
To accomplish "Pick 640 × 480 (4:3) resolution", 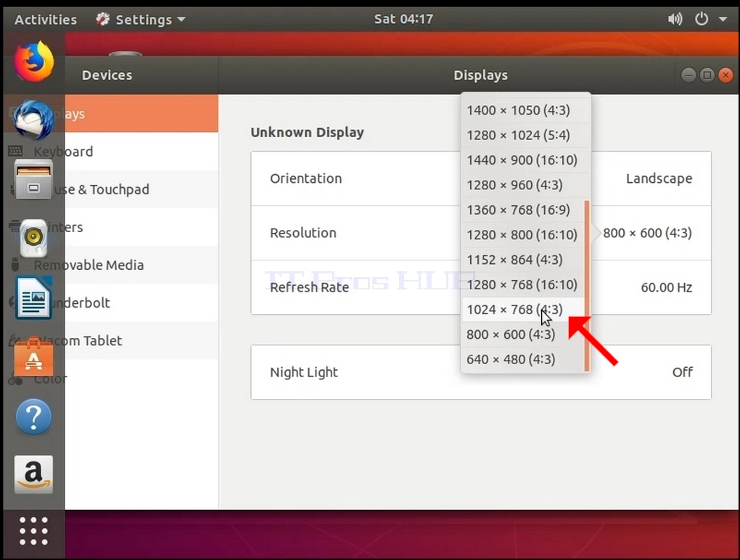I will [523, 360].
